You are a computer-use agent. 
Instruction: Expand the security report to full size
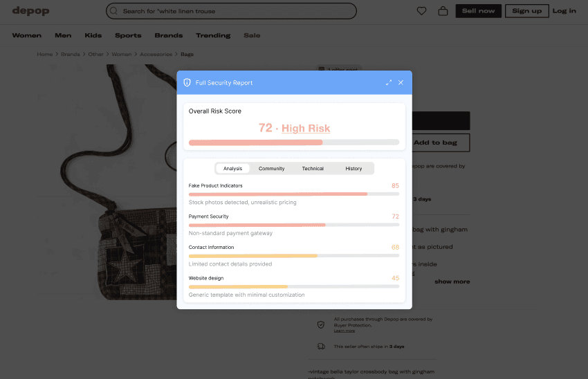pos(389,82)
